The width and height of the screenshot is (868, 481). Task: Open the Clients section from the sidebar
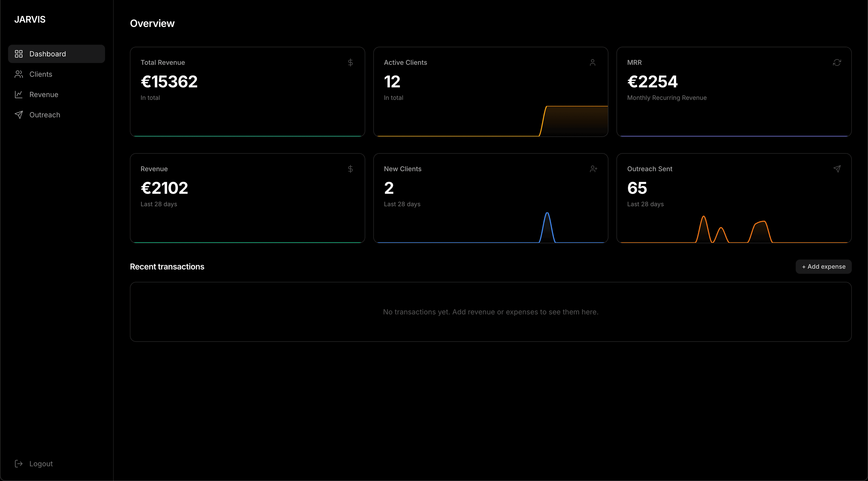point(40,74)
